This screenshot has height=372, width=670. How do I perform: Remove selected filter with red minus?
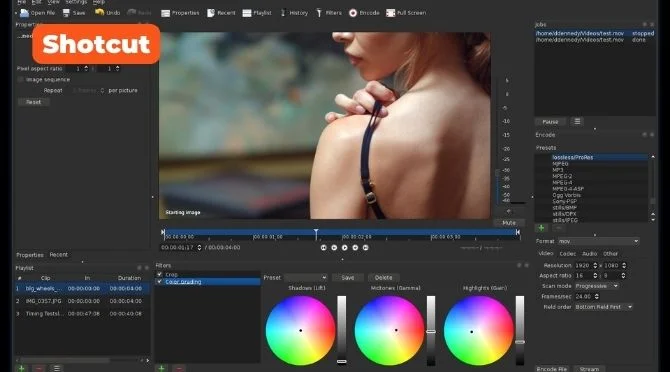179,368
